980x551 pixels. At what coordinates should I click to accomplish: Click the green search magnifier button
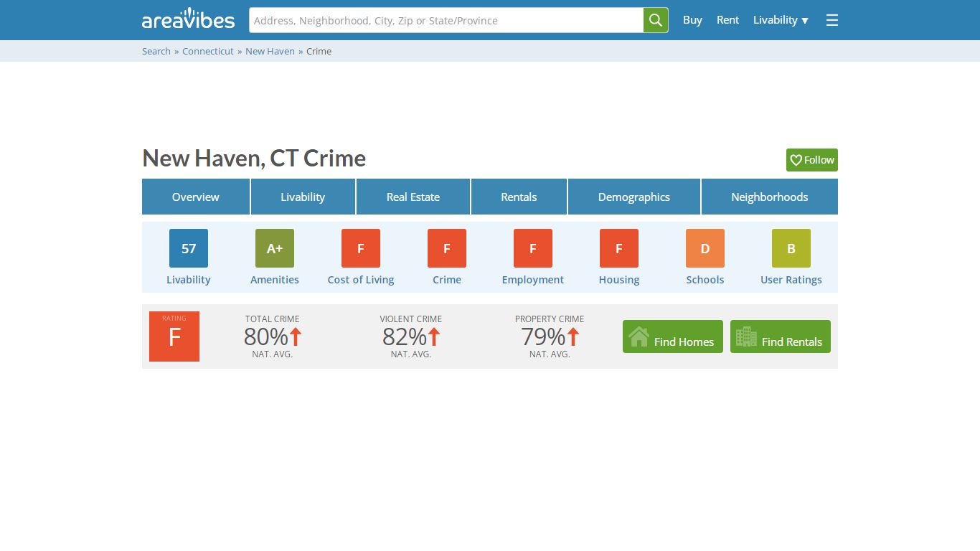pyautogui.click(x=656, y=20)
